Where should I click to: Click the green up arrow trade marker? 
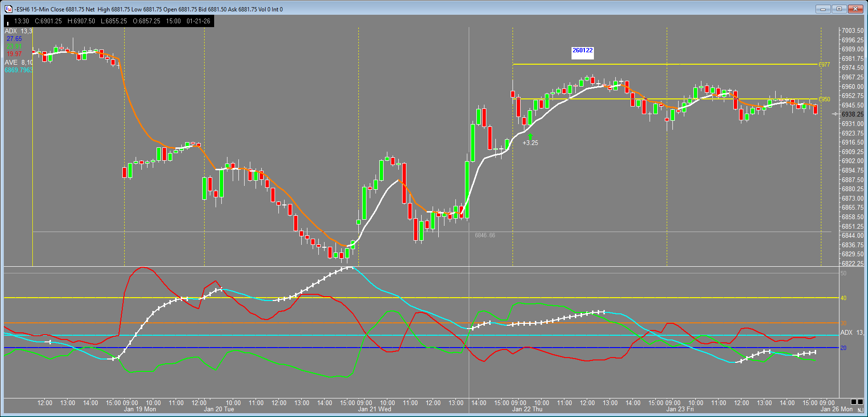pos(530,136)
